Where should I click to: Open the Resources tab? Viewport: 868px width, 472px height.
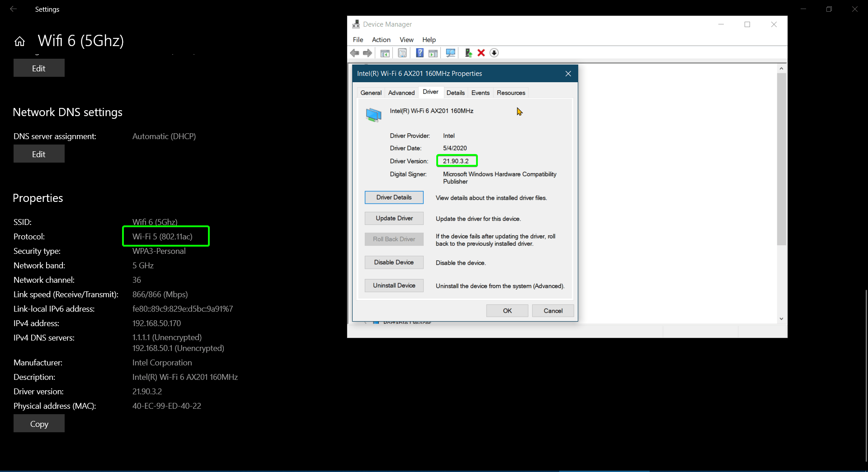point(511,93)
